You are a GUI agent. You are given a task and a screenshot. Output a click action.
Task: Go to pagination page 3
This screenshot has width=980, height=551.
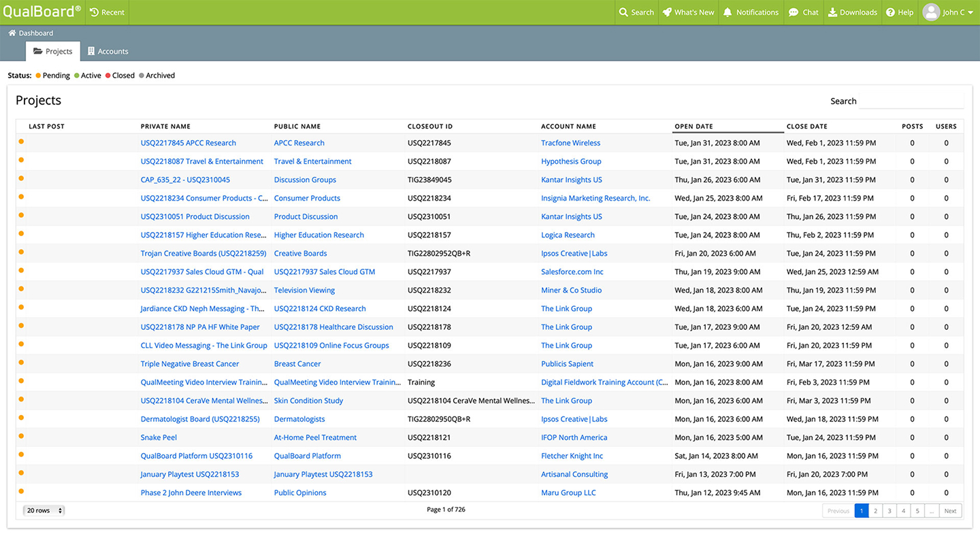point(889,511)
